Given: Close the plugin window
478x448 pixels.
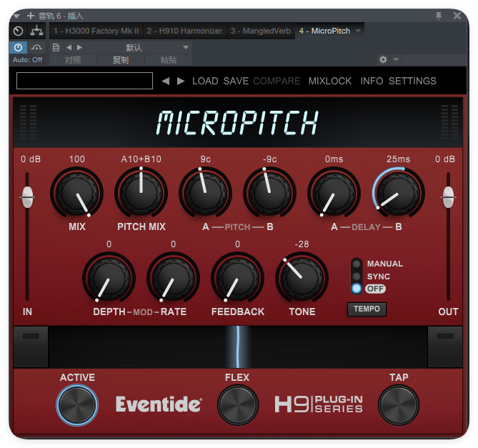Looking at the screenshot, I should 457,16.
